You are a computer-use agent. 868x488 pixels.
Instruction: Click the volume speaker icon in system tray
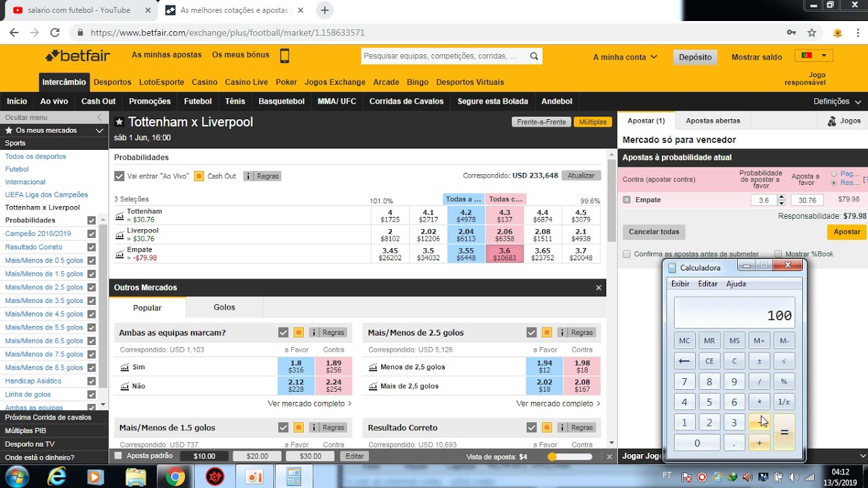point(793,476)
